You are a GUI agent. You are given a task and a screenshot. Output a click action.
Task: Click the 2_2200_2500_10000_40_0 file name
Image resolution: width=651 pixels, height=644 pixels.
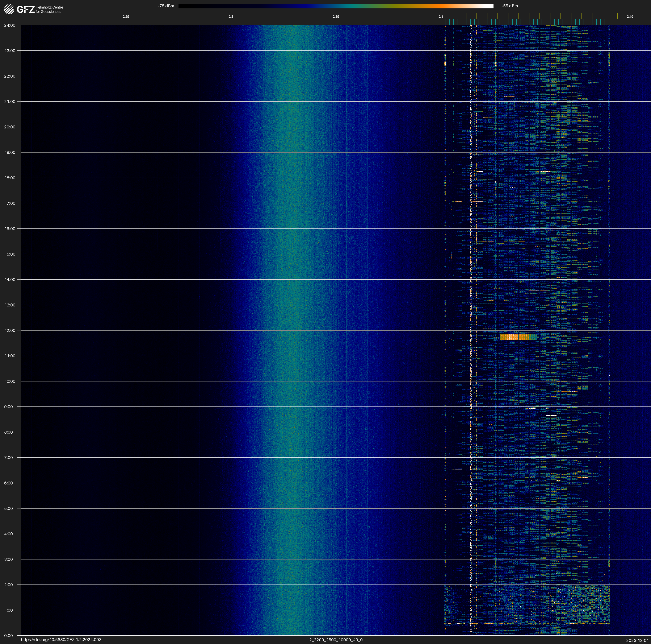coord(336,640)
